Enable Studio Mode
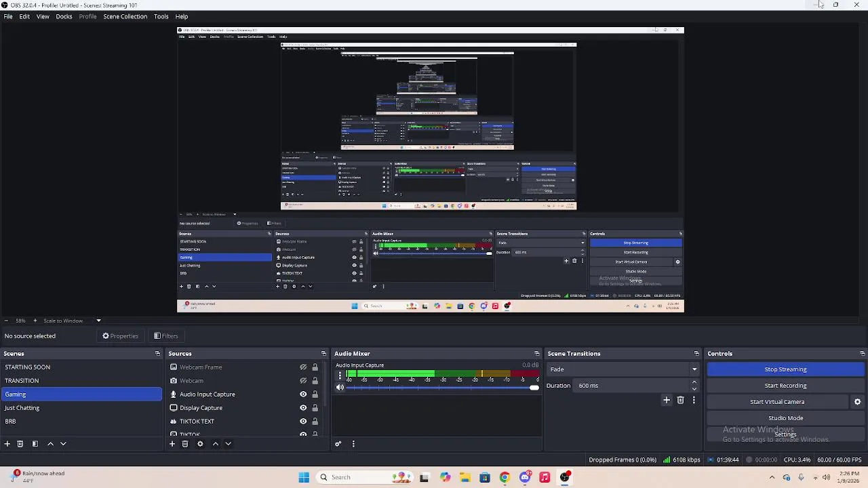The height and width of the screenshot is (488, 868). (786, 418)
